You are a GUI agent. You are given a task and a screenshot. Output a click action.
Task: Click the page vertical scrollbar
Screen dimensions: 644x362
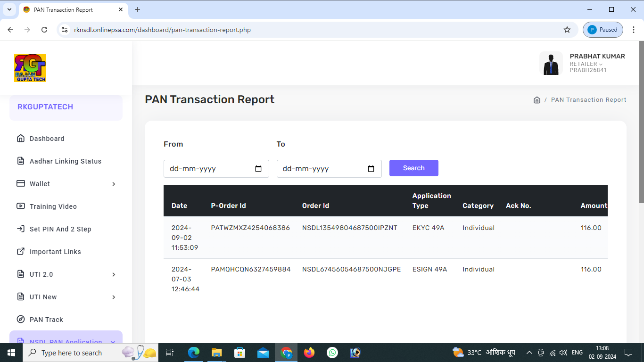point(641,123)
